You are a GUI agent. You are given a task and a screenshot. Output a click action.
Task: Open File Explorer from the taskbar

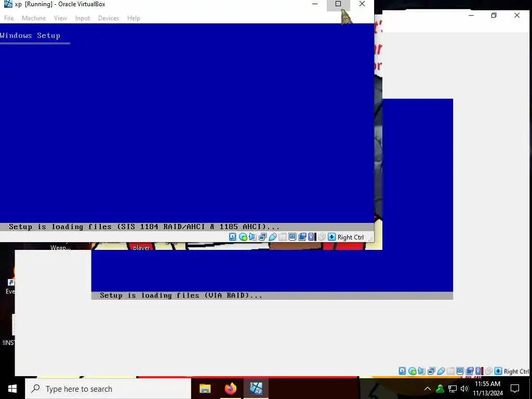pos(205,389)
